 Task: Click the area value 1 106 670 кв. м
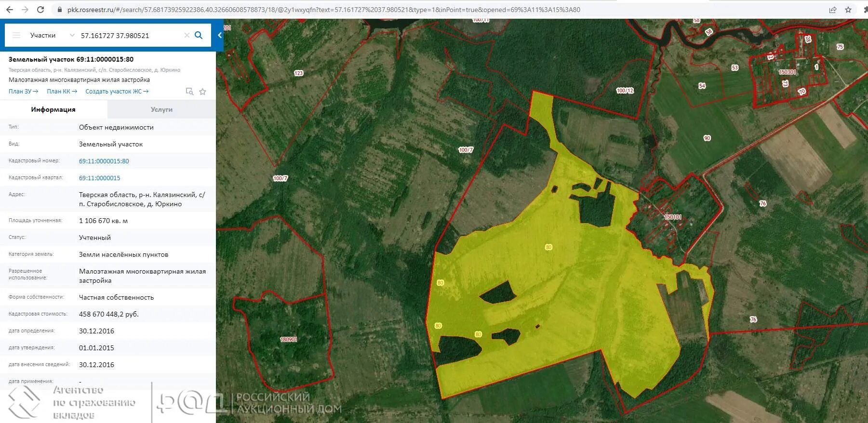pos(103,221)
